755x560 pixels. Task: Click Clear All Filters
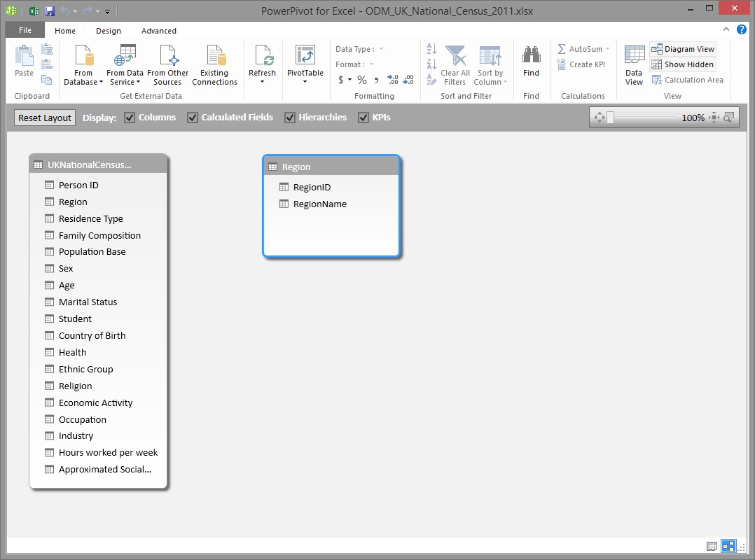tap(455, 65)
